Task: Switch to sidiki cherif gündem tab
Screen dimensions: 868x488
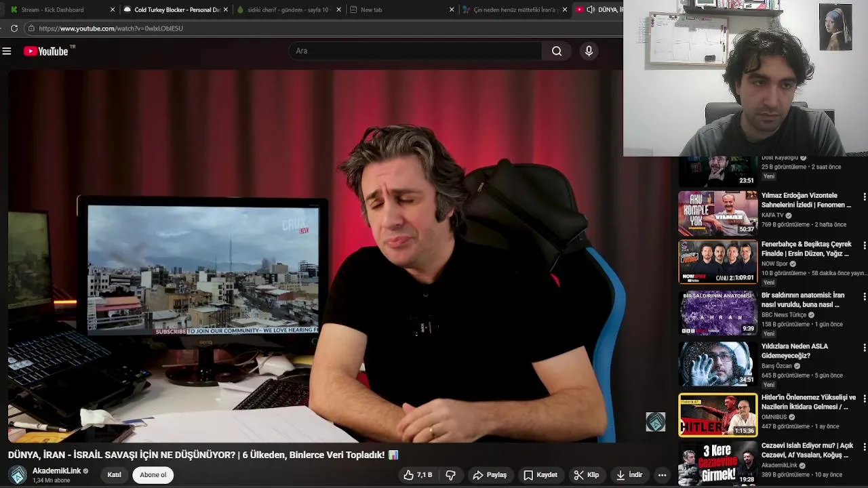Action: click(x=288, y=9)
